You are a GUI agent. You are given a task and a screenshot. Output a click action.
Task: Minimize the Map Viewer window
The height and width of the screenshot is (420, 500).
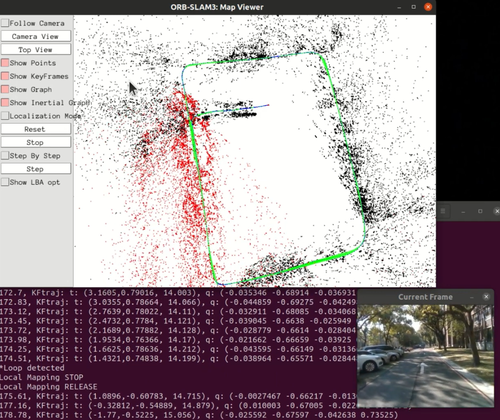click(x=399, y=7)
